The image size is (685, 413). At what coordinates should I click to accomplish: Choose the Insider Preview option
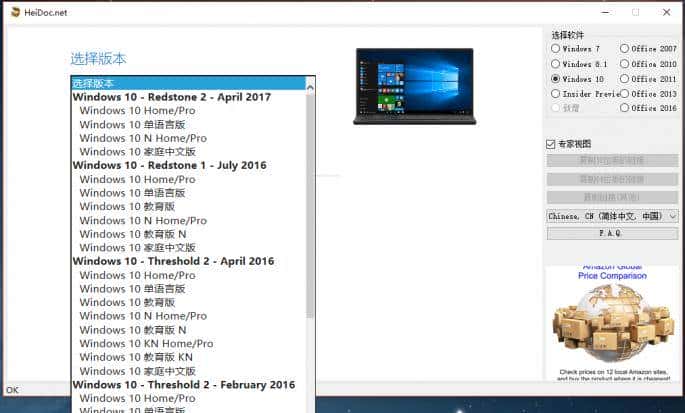tap(556, 94)
